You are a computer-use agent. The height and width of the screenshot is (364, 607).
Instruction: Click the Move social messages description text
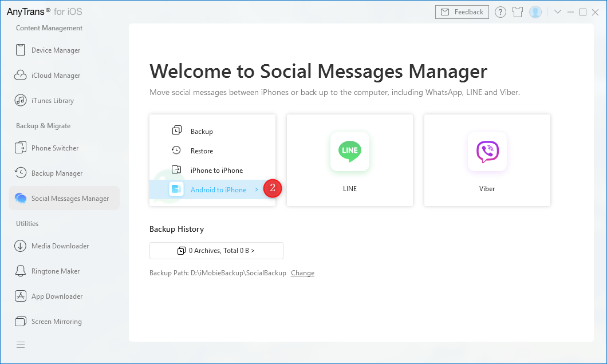tap(334, 93)
